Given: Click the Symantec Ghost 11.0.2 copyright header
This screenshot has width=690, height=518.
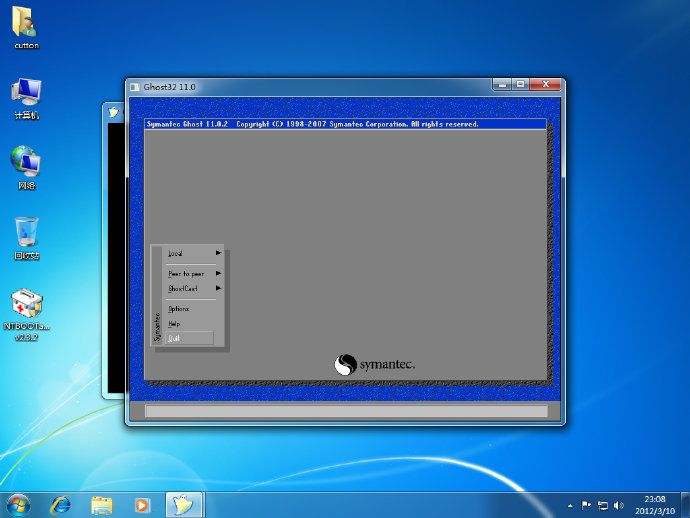Looking at the screenshot, I should pos(312,124).
